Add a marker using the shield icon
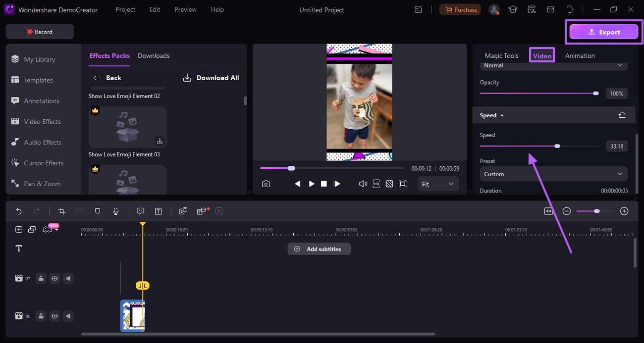Image resolution: width=644 pixels, height=343 pixels. click(98, 211)
